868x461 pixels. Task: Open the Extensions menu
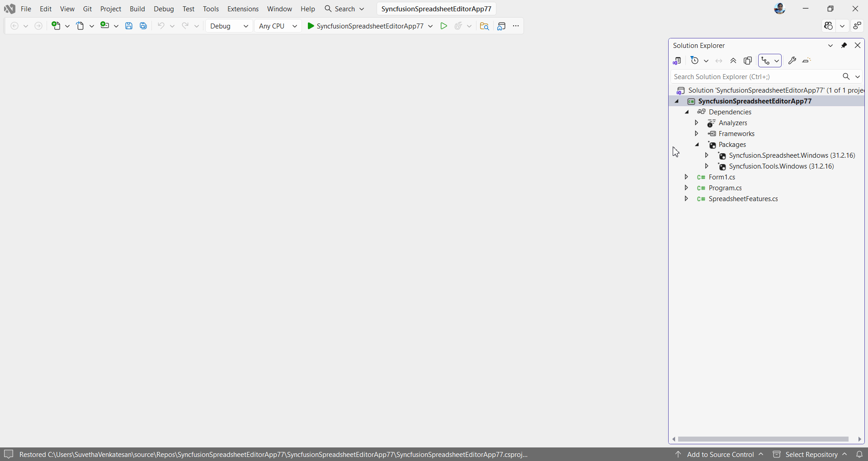243,9
